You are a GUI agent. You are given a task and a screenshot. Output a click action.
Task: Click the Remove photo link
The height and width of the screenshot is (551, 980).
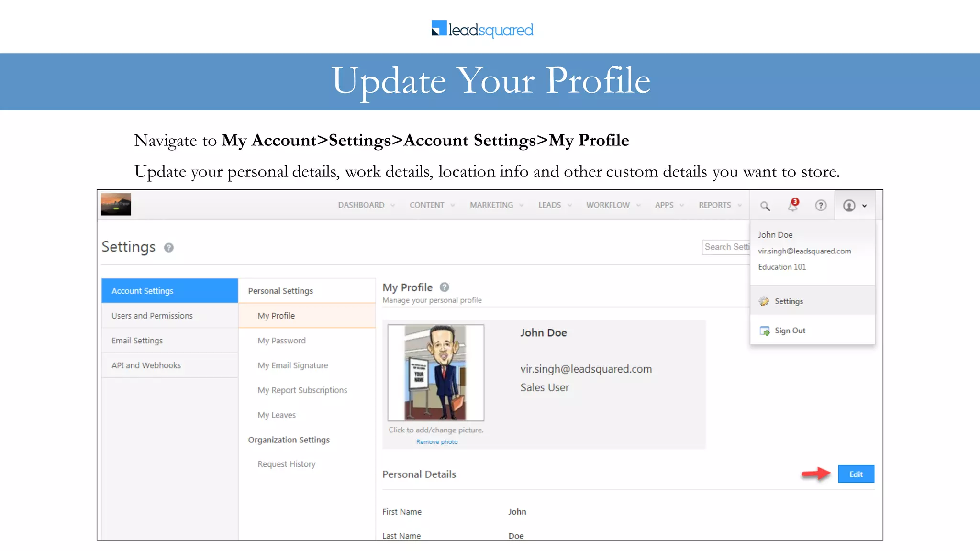tap(437, 442)
